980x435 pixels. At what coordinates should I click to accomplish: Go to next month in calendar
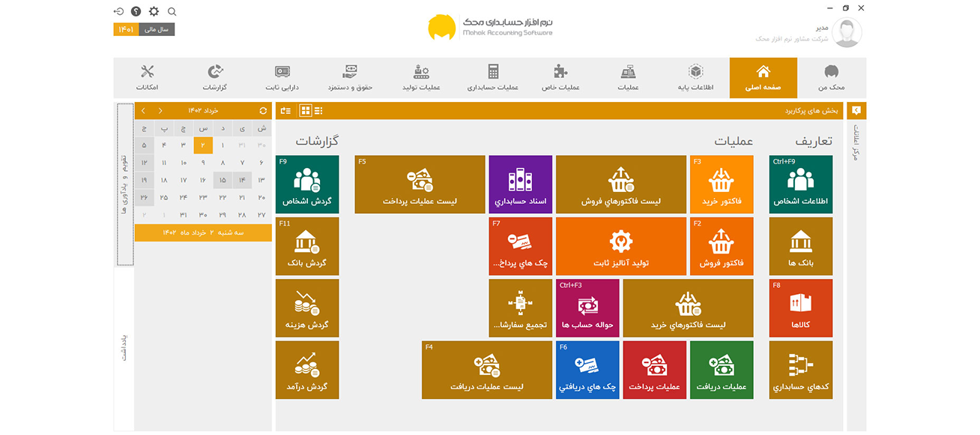click(142, 111)
